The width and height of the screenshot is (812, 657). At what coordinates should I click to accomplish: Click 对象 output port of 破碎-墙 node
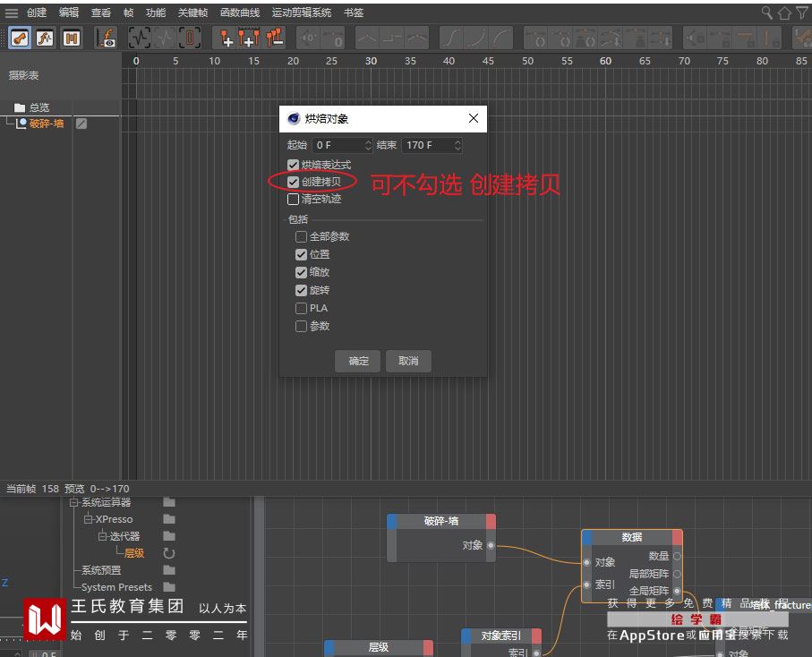coord(491,545)
